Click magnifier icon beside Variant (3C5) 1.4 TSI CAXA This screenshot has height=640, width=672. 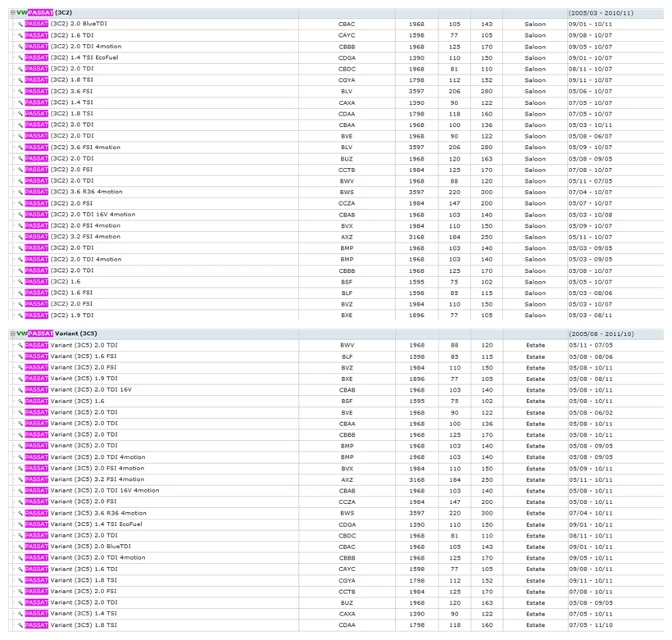pos(20,614)
